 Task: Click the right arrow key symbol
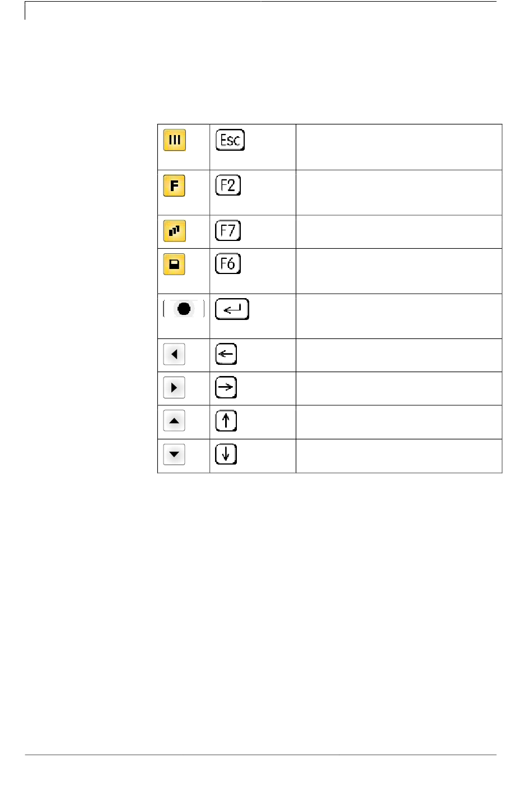point(226,387)
